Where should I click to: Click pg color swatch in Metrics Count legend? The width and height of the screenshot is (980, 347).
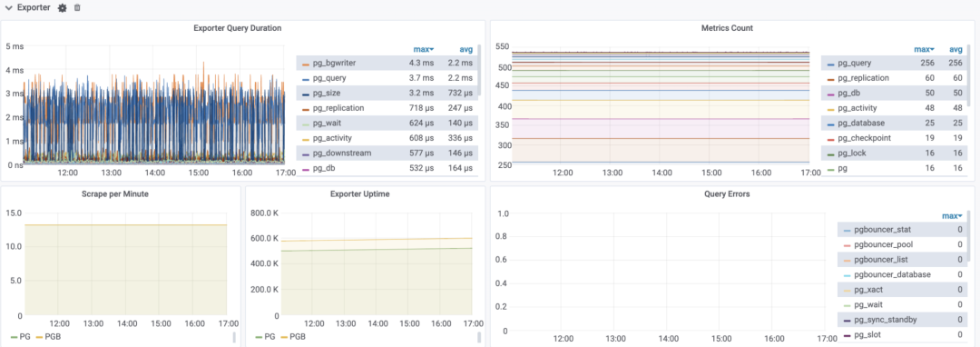(830, 169)
